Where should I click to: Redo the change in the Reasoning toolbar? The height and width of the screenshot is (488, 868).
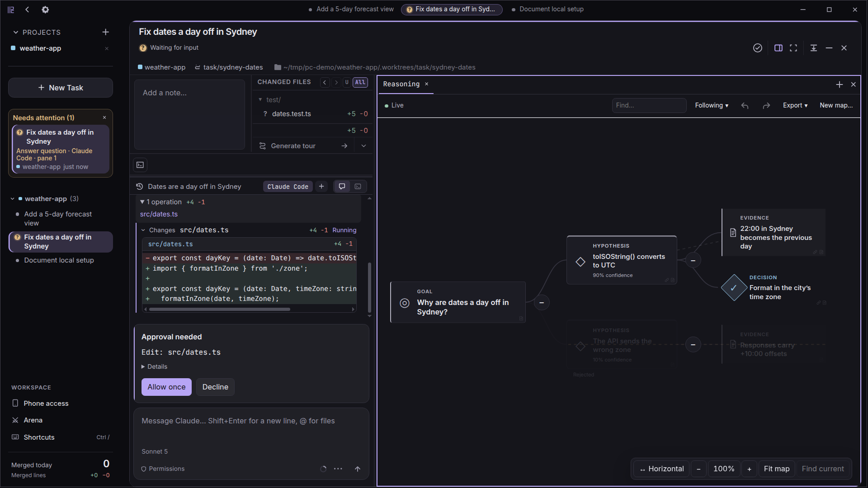(x=766, y=105)
